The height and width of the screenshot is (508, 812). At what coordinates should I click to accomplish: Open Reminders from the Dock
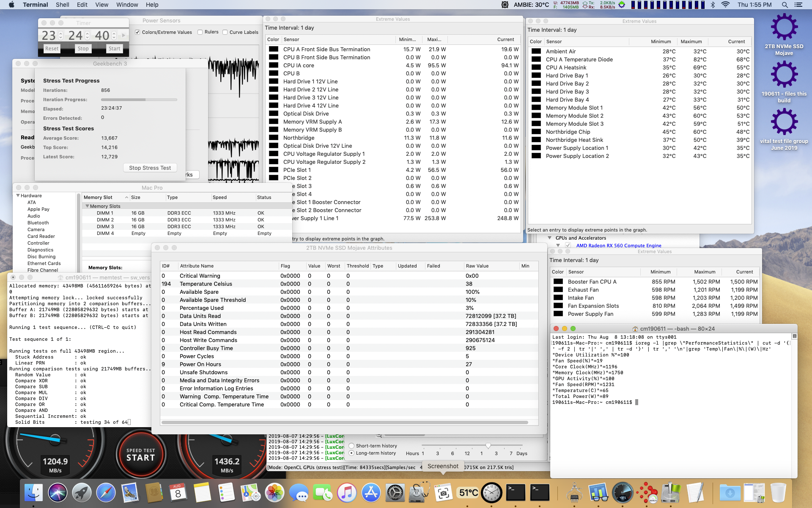[226, 493]
